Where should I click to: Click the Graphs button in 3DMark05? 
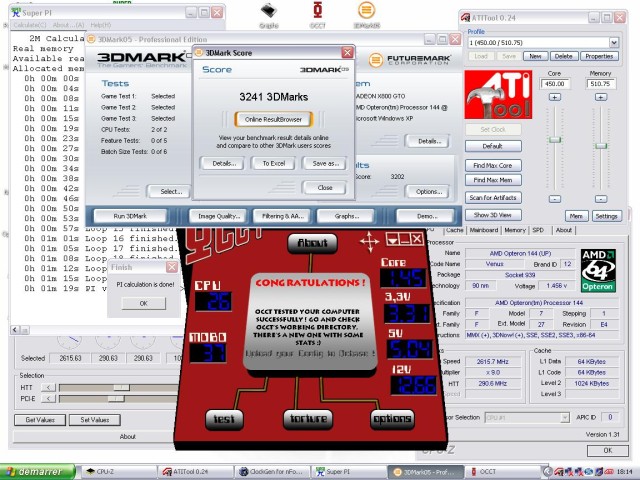tap(346, 216)
